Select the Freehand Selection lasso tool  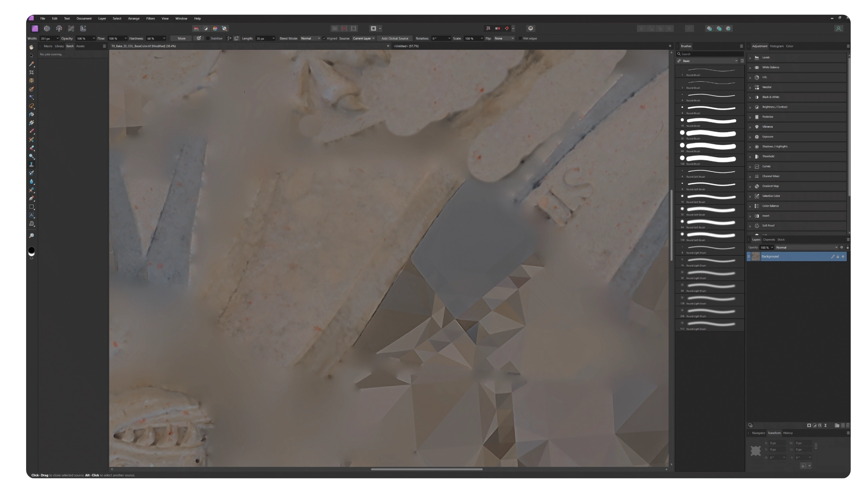click(32, 106)
